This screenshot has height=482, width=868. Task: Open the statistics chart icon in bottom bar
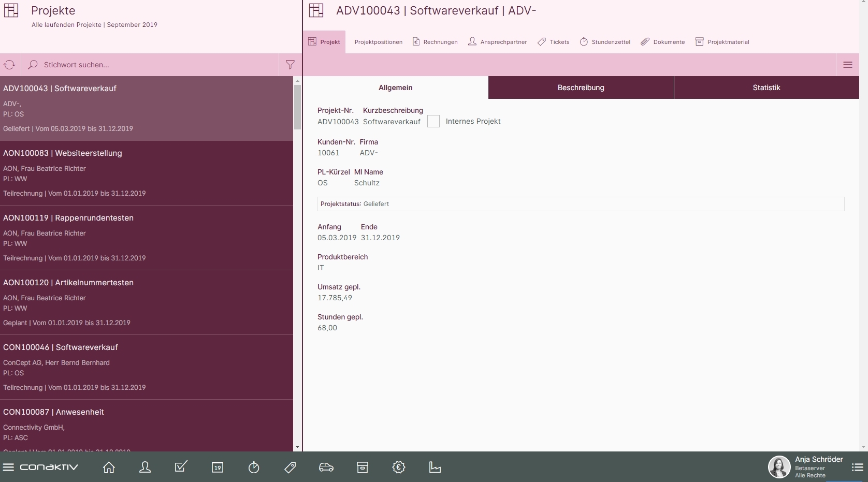pyautogui.click(x=435, y=468)
